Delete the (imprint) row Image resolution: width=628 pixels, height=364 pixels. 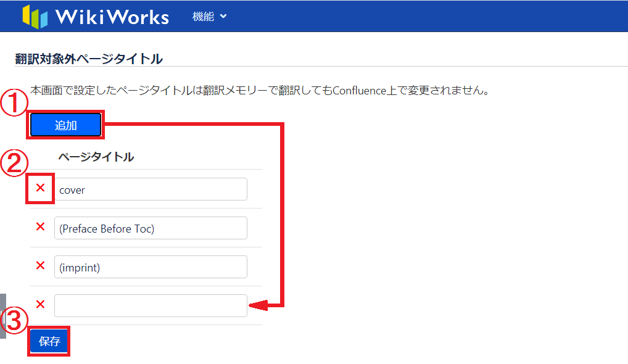(41, 266)
